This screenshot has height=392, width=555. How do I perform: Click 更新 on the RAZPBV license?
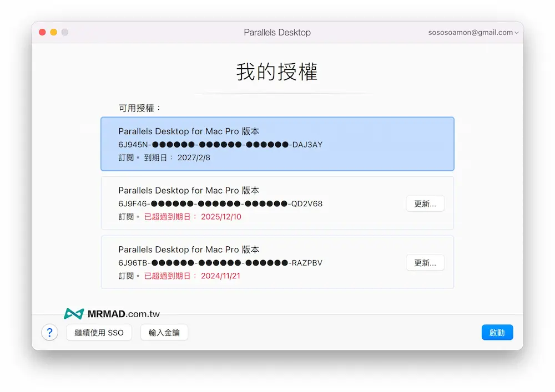(x=425, y=262)
